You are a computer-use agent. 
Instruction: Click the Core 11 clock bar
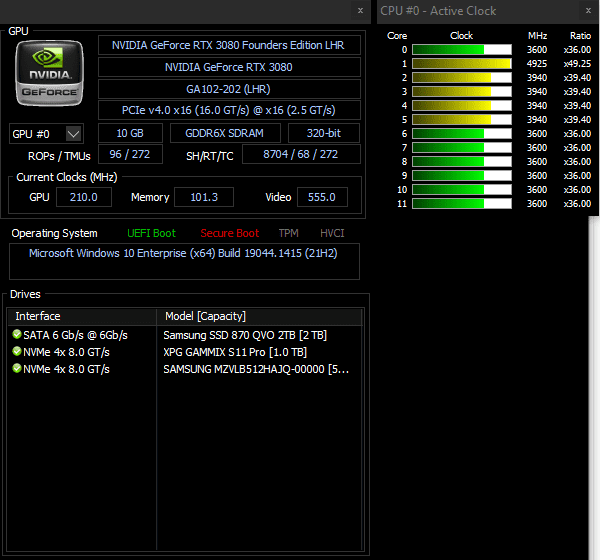(x=462, y=204)
